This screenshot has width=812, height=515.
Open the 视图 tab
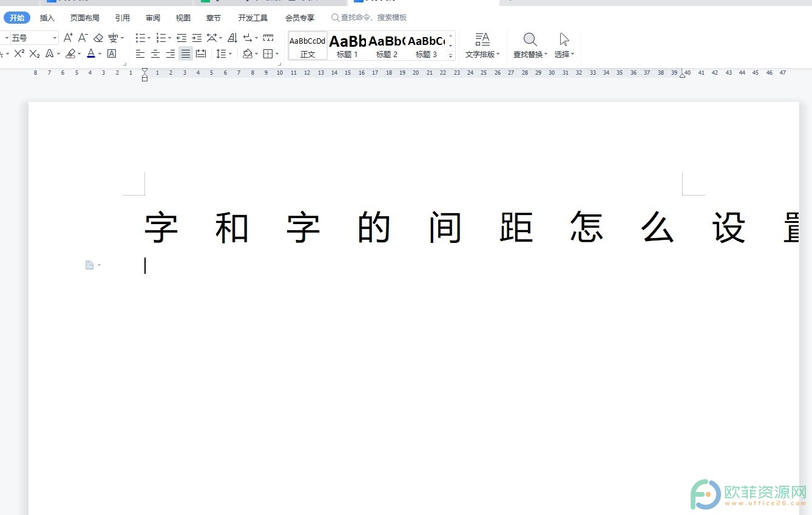click(x=183, y=18)
